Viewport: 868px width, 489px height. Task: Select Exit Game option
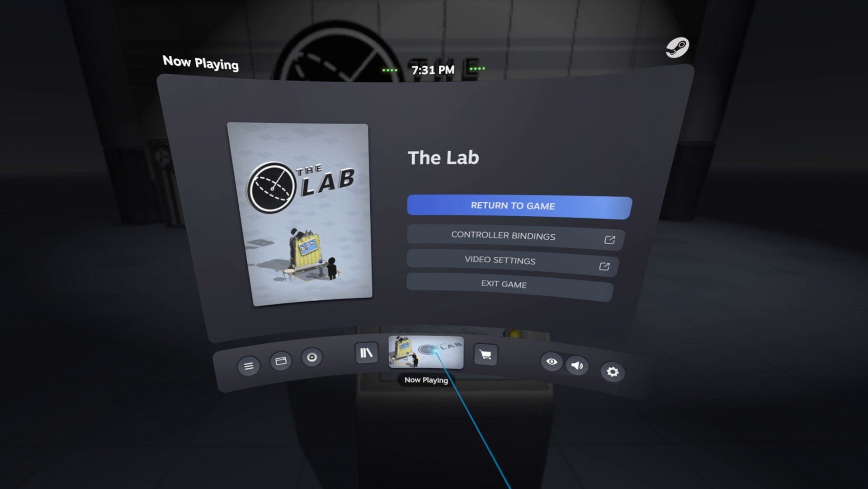point(503,284)
